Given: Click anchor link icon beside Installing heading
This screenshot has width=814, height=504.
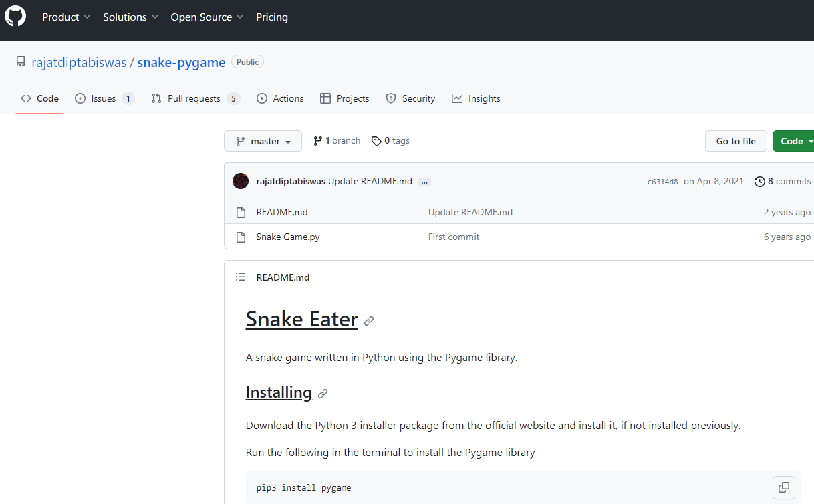Looking at the screenshot, I should pos(323,394).
